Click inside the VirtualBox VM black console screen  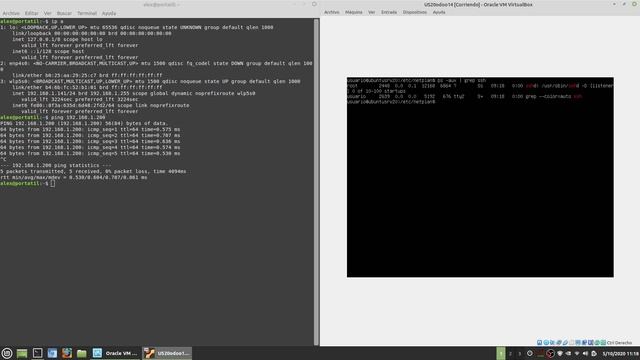[x=480, y=177]
